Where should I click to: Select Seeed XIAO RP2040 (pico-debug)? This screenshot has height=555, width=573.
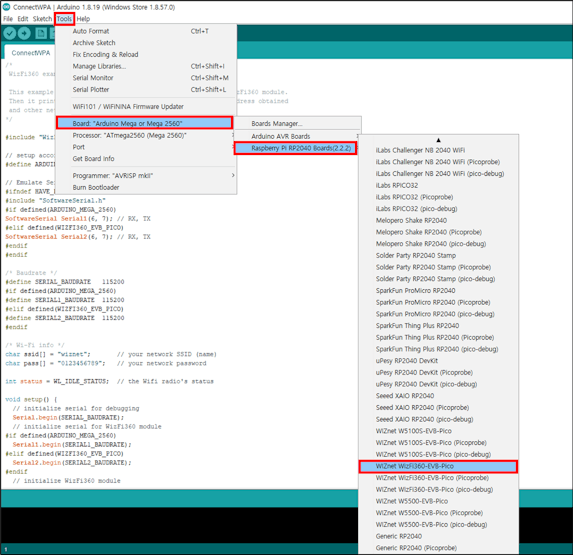[x=439, y=419]
